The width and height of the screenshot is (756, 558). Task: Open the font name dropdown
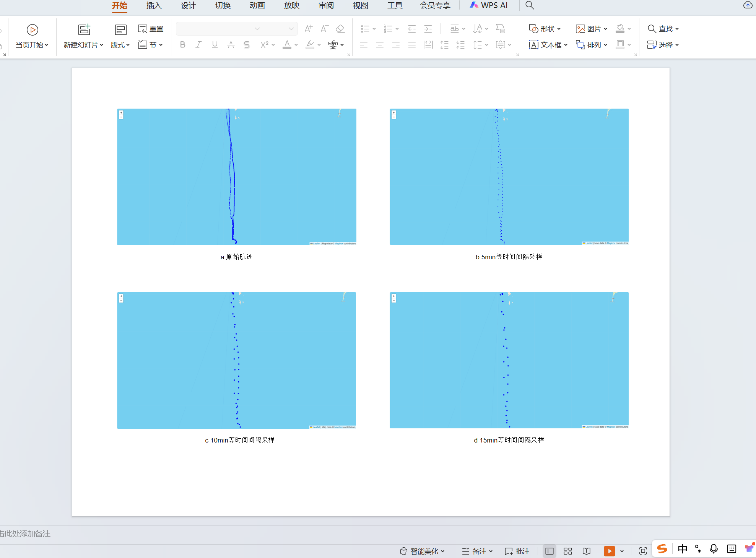(257, 29)
